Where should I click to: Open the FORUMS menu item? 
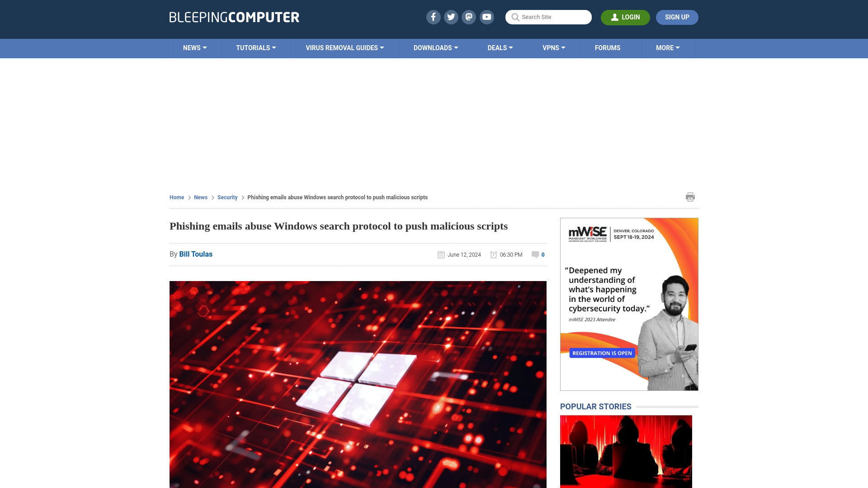(608, 47)
